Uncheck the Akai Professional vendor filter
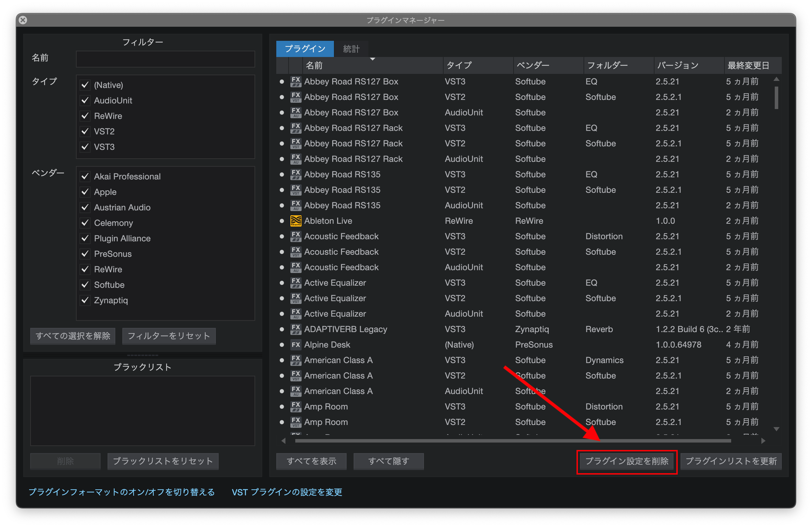 [x=85, y=177]
